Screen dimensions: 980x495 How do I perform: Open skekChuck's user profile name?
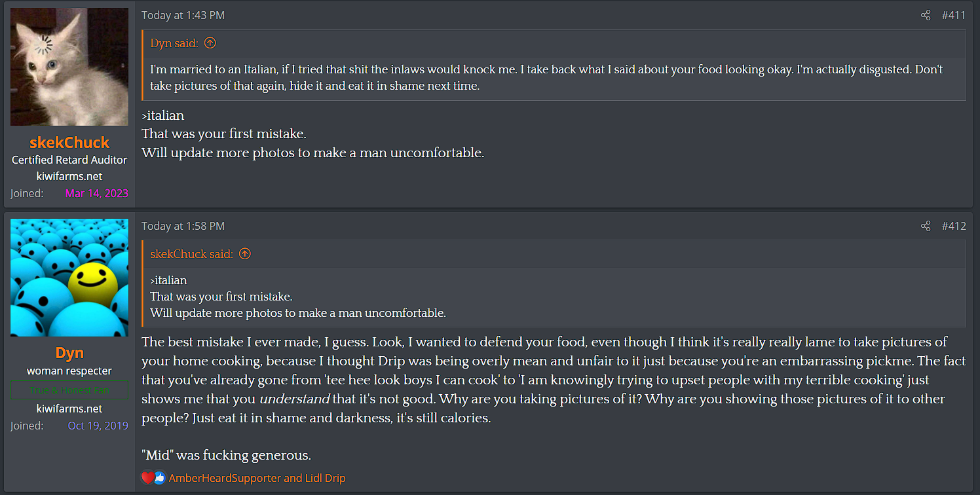coord(69,143)
